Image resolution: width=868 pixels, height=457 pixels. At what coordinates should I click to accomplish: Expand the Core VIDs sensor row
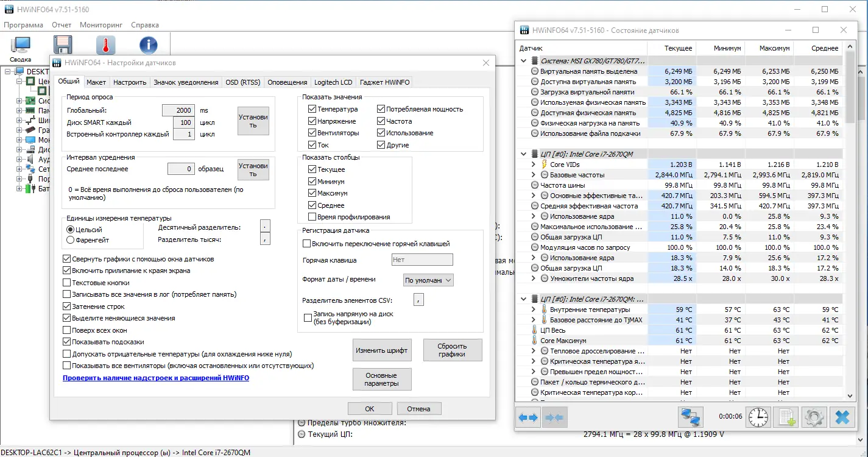click(533, 165)
